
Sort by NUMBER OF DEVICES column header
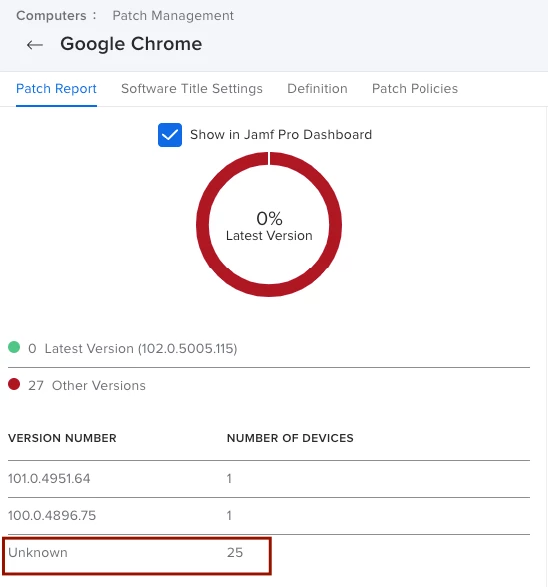290,438
